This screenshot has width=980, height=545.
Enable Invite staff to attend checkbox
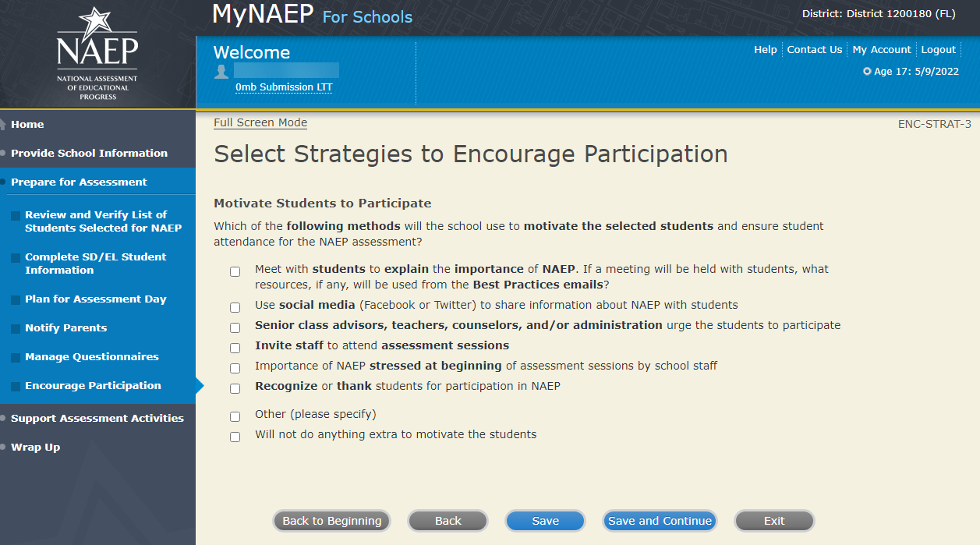point(235,348)
